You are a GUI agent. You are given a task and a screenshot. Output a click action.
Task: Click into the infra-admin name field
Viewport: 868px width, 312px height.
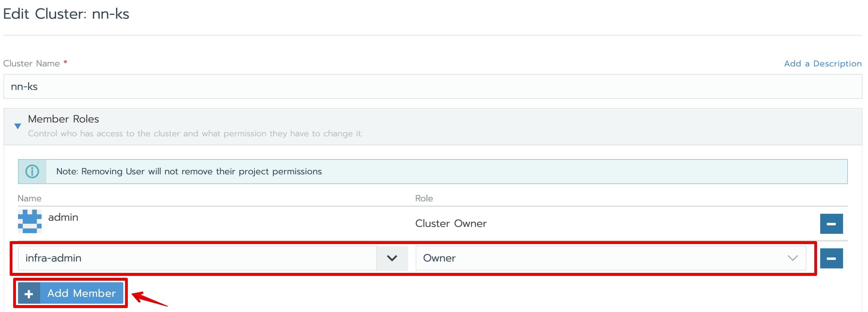(197, 258)
